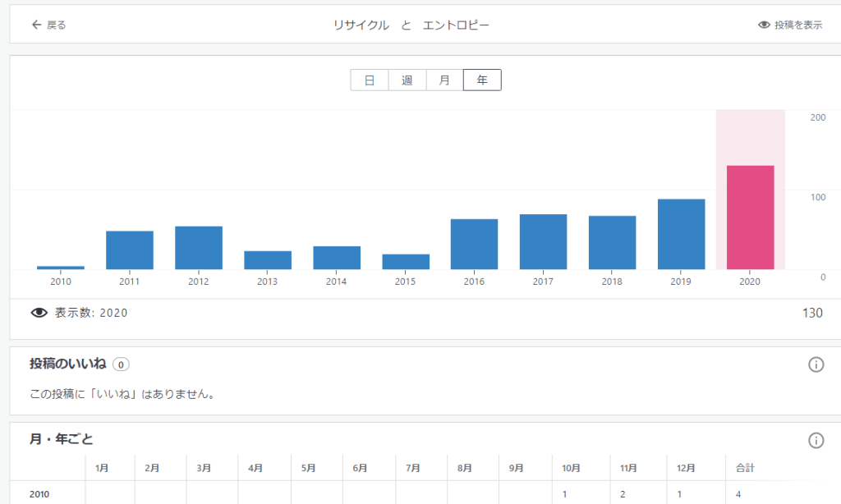Click the eye icon beside 投稿を表示
The width and height of the screenshot is (841, 504).
point(764,25)
